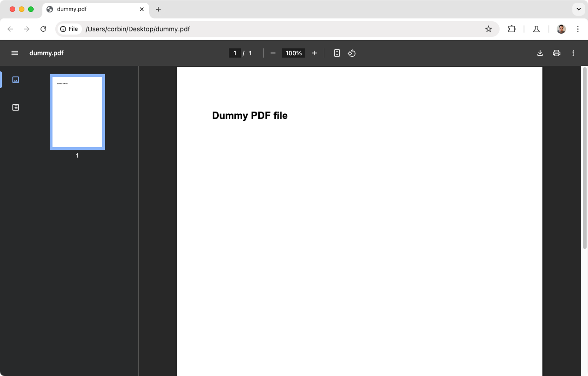Open the Chrome three-dot menu
Screen dimensions: 588x376
578,29
